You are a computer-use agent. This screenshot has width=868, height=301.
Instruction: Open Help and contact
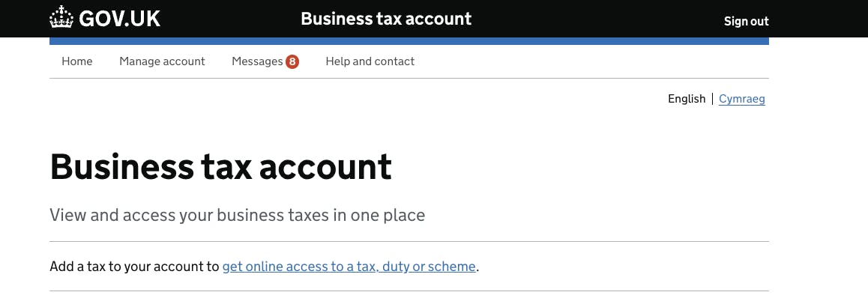click(x=370, y=61)
